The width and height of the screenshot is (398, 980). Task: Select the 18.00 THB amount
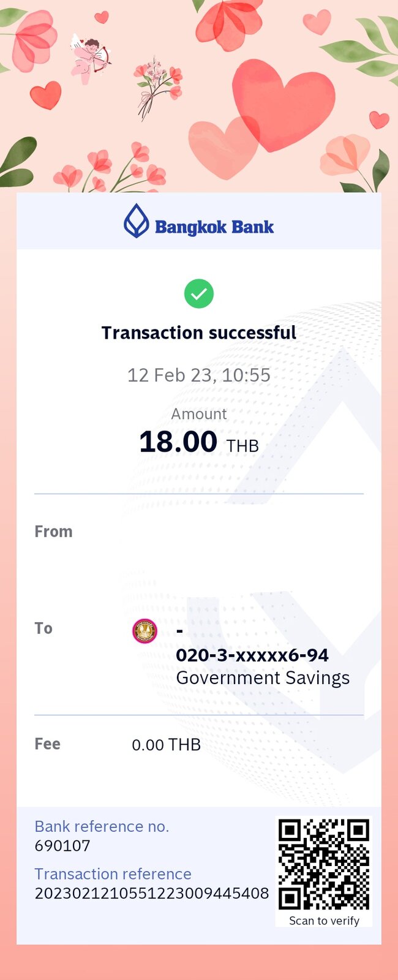[199, 442]
